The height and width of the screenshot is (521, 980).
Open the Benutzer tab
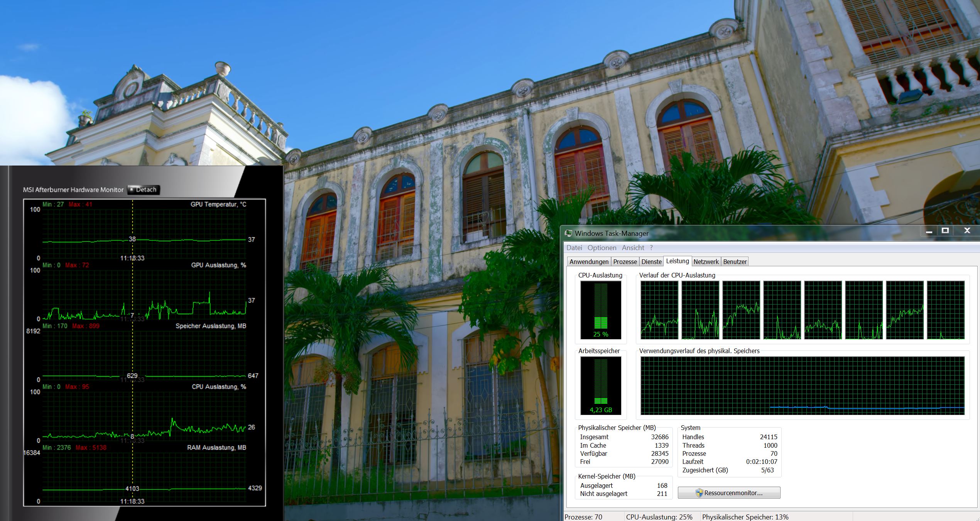pos(735,261)
